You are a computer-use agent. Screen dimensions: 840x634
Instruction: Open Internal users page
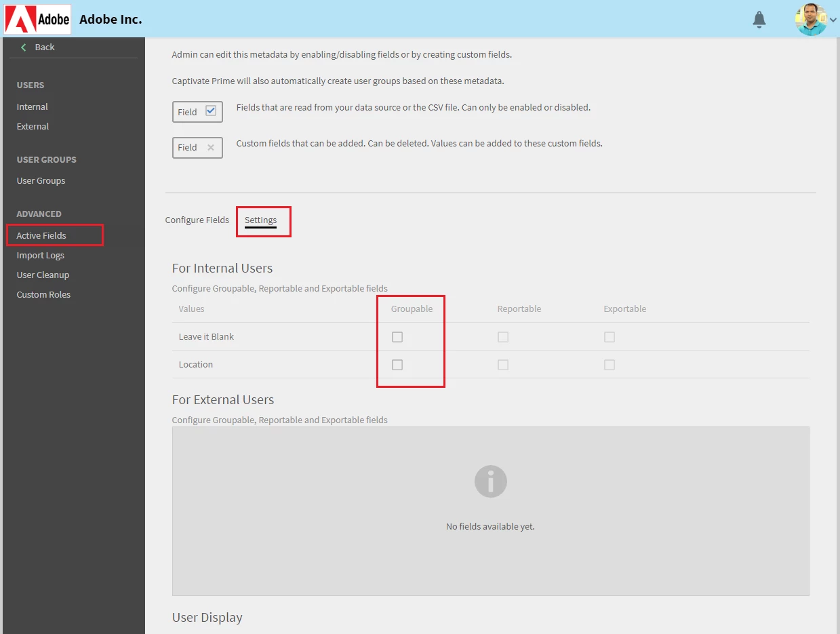(x=33, y=106)
